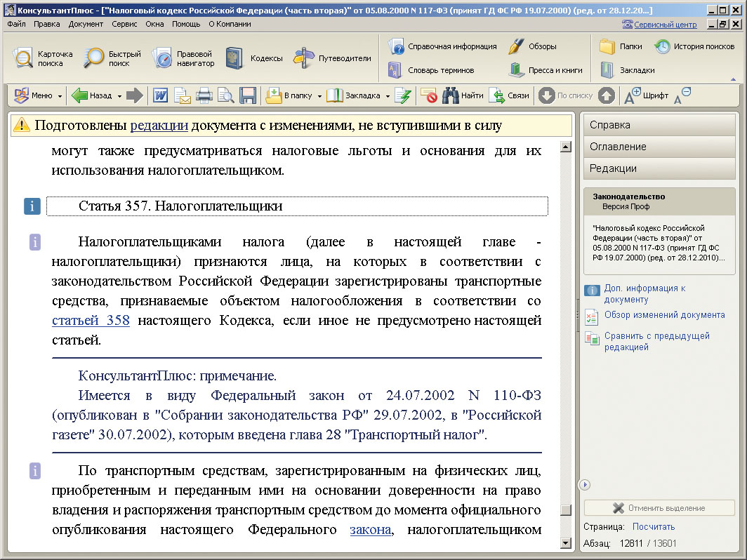Open Папки folders
Screen dimensions: 747x560
[x=621, y=46]
